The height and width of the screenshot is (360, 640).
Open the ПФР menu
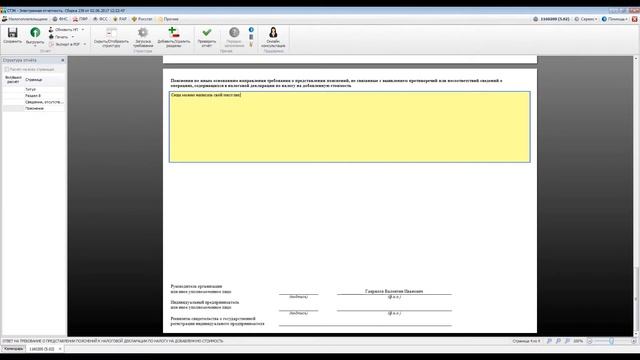point(80,19)
